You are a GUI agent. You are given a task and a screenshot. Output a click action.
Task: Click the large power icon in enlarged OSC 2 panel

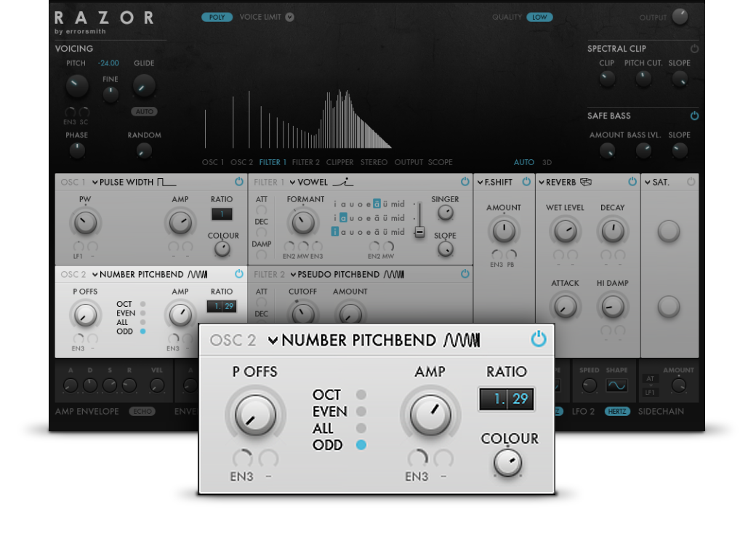[538, 340]
